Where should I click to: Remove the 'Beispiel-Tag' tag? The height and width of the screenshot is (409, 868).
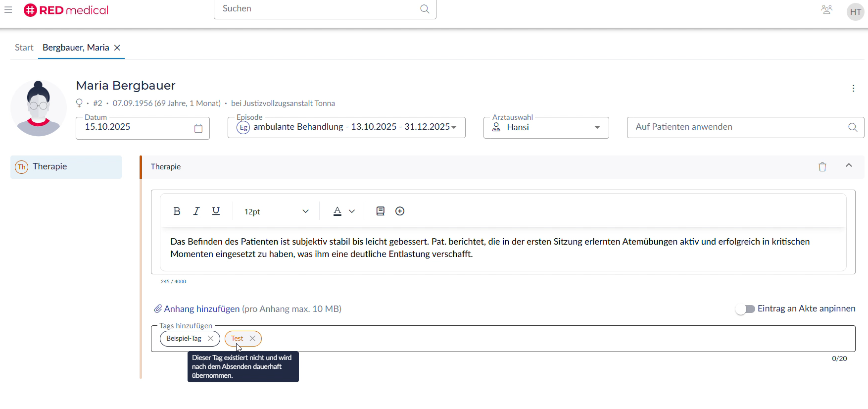pos(211,339)
